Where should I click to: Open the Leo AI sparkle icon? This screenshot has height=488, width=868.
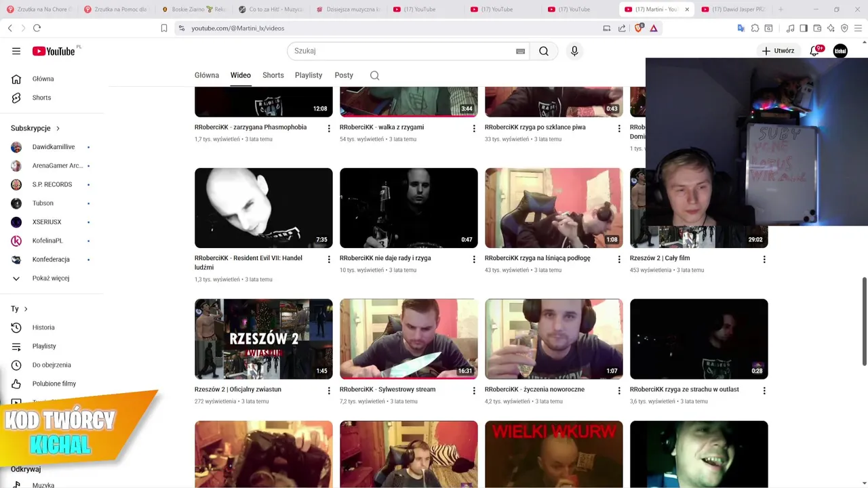click(831, 28)
